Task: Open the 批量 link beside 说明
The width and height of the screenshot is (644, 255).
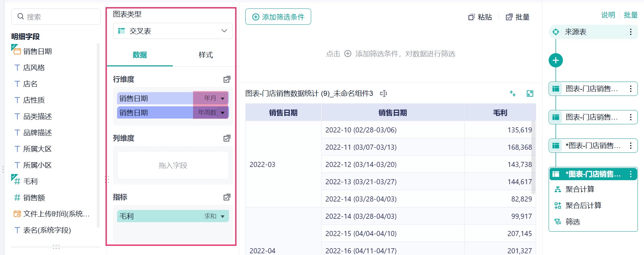Action: point(631,15)
